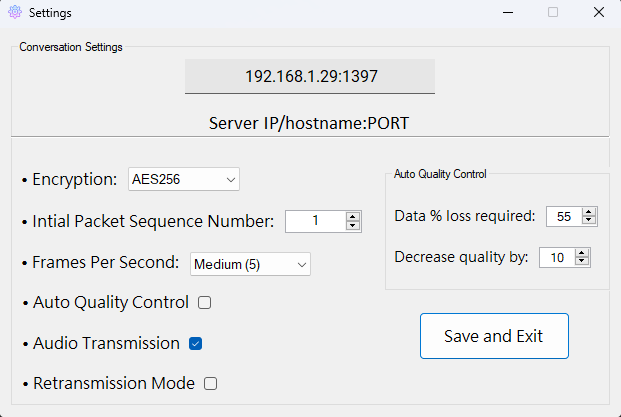621x417 pixels.
Task: Click the Settings window title bar text
Action: point(50,13)
